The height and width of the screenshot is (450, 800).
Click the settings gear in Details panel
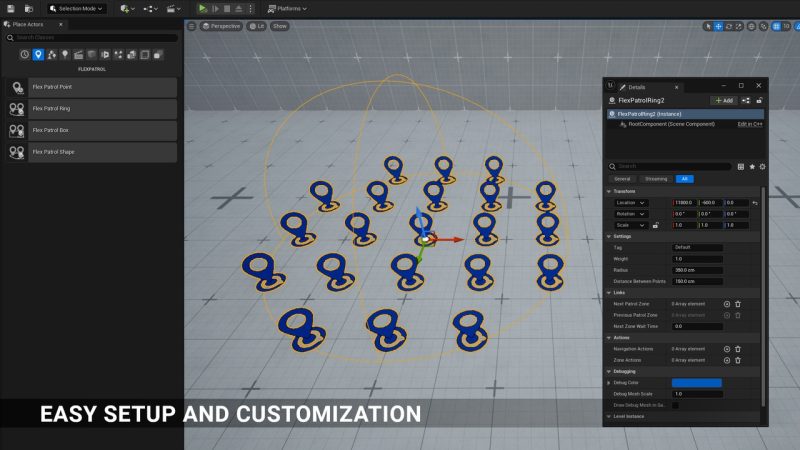point(762,166)
